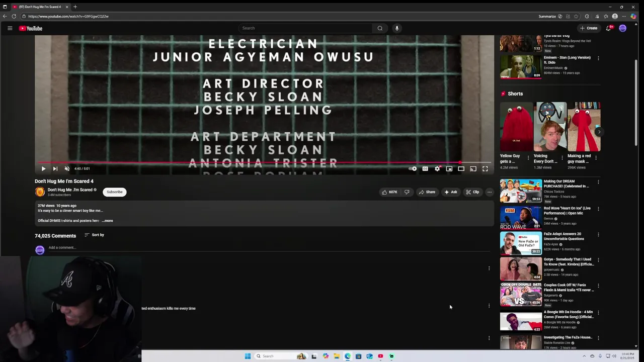Open player settings gear
The width and height of the screenshot is (644, 362).
click(x=437, y=169)
